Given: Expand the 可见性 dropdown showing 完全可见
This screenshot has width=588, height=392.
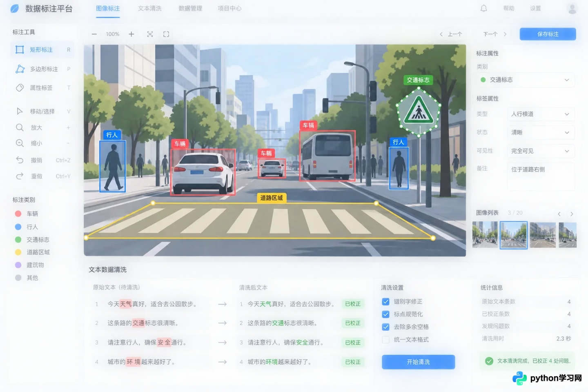Looking at the screenshot, I should point(541,151).
